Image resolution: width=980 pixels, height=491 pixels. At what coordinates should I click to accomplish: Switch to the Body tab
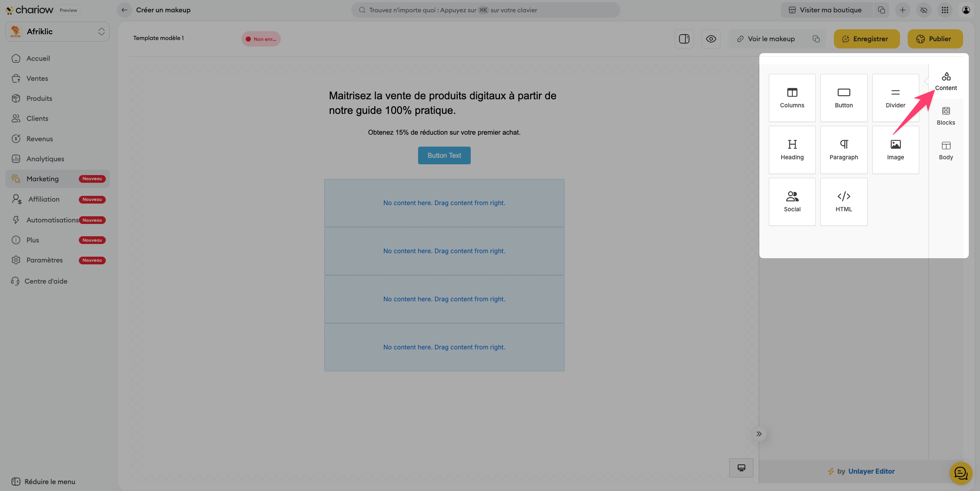[x=945, y=150]
